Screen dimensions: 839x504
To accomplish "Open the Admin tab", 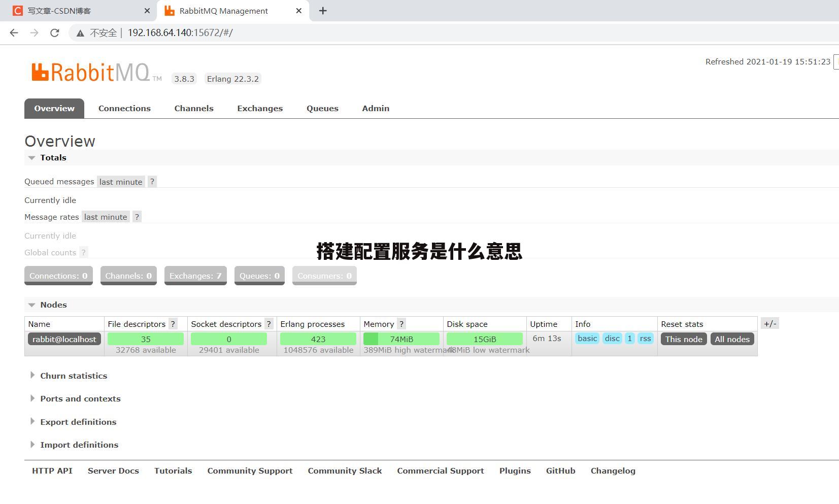I will point(375,108).
